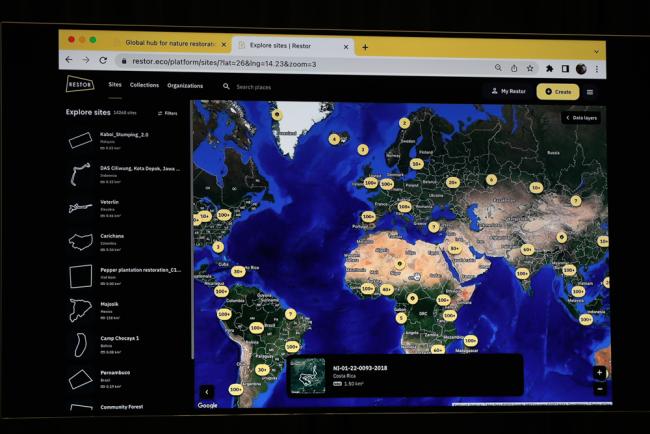
Task: Open the browser extensions puzzle icon
Action: 549,68
